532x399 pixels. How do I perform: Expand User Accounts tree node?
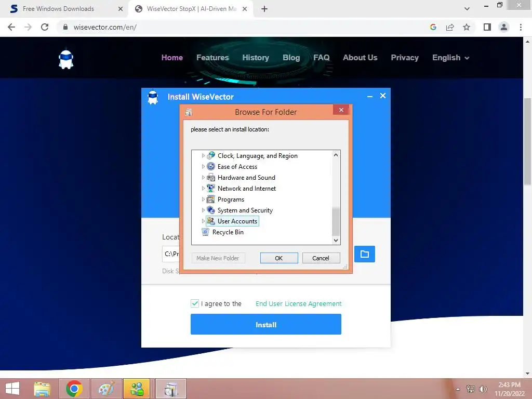pos(203,221)
